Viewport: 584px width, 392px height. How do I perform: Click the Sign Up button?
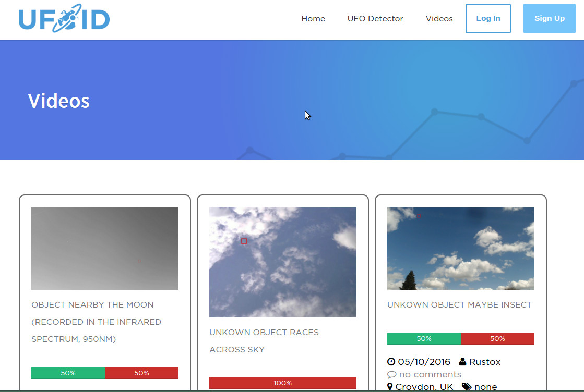click(x=549, y=18)
